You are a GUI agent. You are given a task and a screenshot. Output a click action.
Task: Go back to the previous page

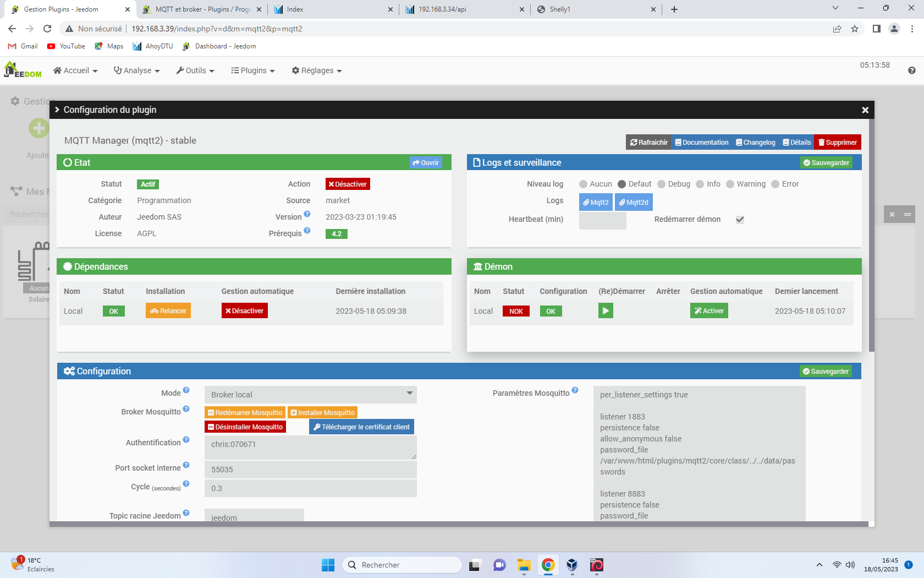pos(12,29)
